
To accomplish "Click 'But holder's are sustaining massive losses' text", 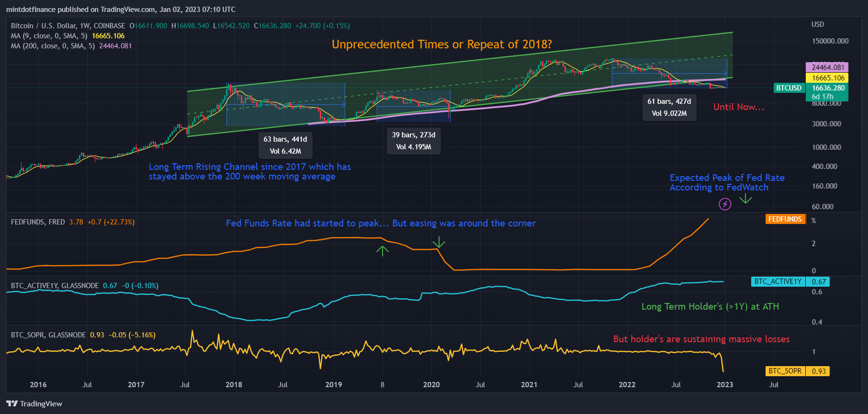I will click(x=701, y=339).
